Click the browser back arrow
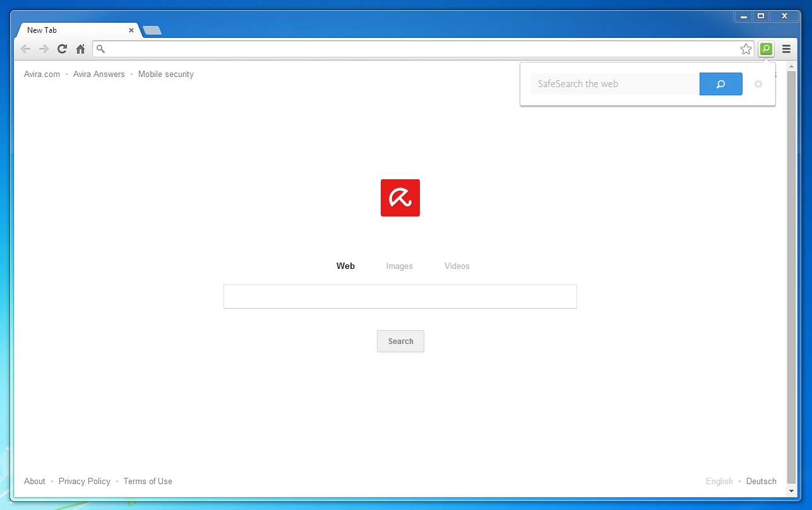 click(26, 49)
